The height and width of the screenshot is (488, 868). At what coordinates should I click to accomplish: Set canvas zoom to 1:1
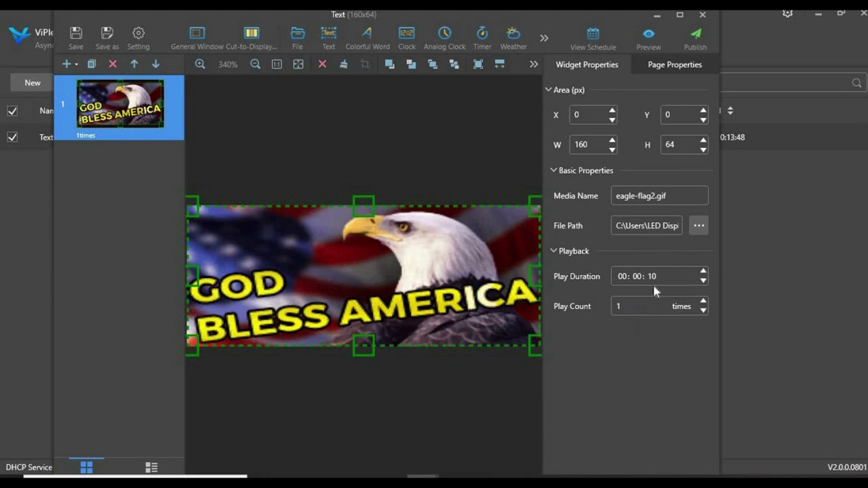(x=277, y=64)
